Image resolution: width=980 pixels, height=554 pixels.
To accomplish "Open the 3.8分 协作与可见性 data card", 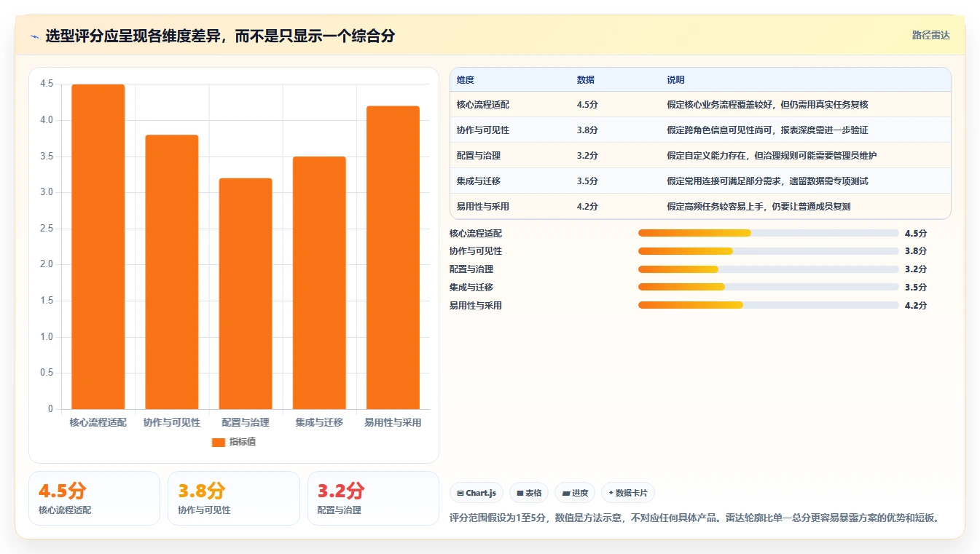I will click(234, 498).
